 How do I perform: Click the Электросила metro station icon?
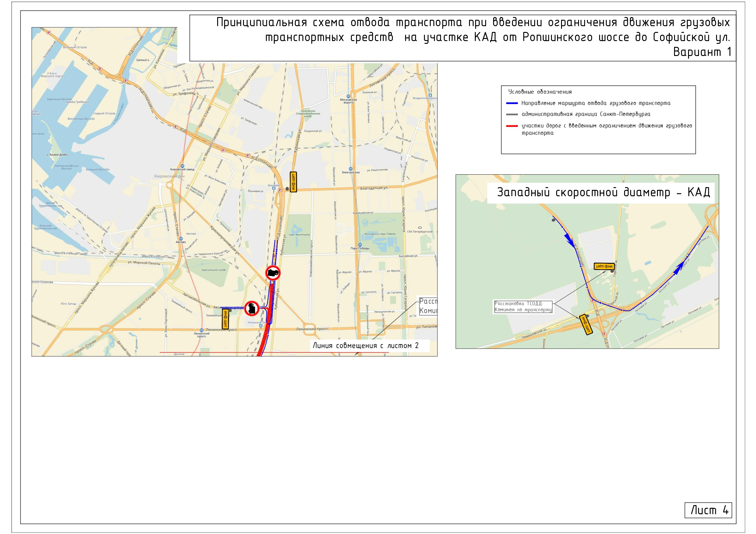[350, 169]
